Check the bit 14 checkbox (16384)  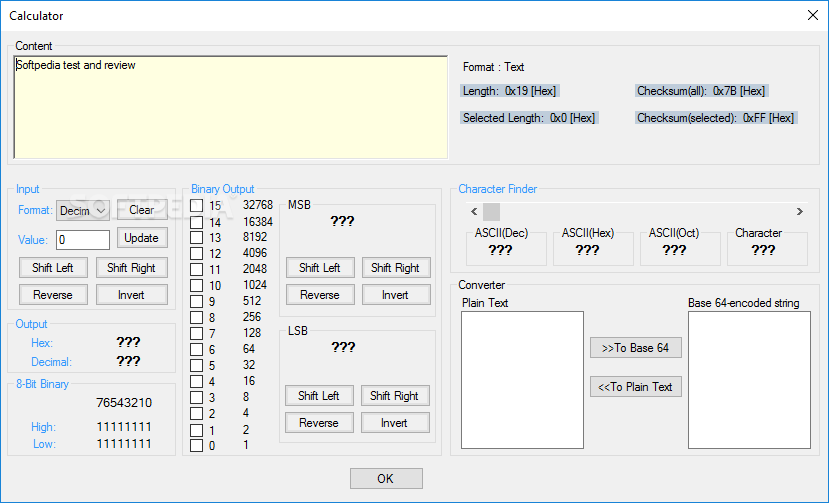click(x=196, y=222)
